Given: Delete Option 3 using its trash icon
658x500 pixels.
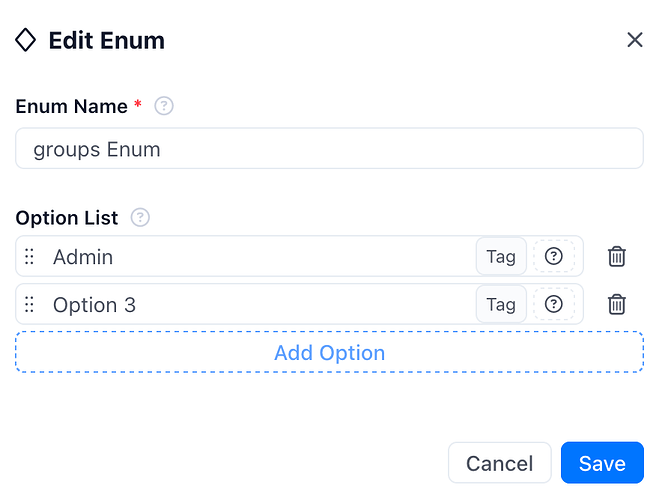Looking at the screenshot, I should tap(616, 304).
